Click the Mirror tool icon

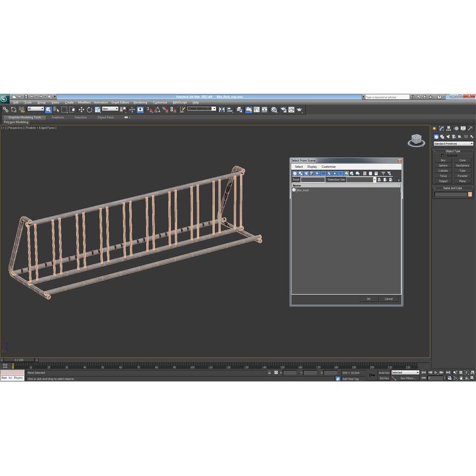coord(222,110)
